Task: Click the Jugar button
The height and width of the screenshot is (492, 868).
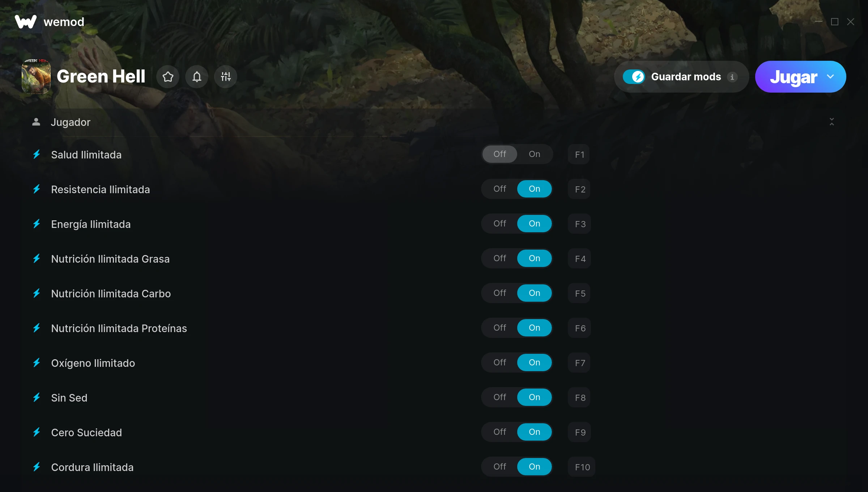Action: (793, 77)
